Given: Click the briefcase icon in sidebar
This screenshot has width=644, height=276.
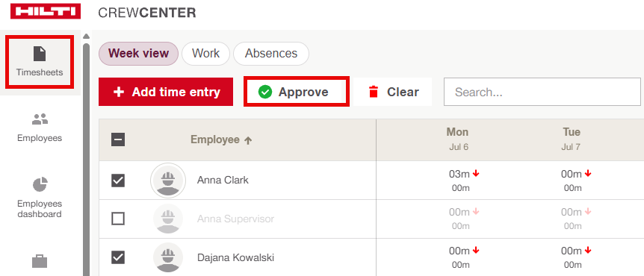Looking at the screenshot, I should 40,261.
